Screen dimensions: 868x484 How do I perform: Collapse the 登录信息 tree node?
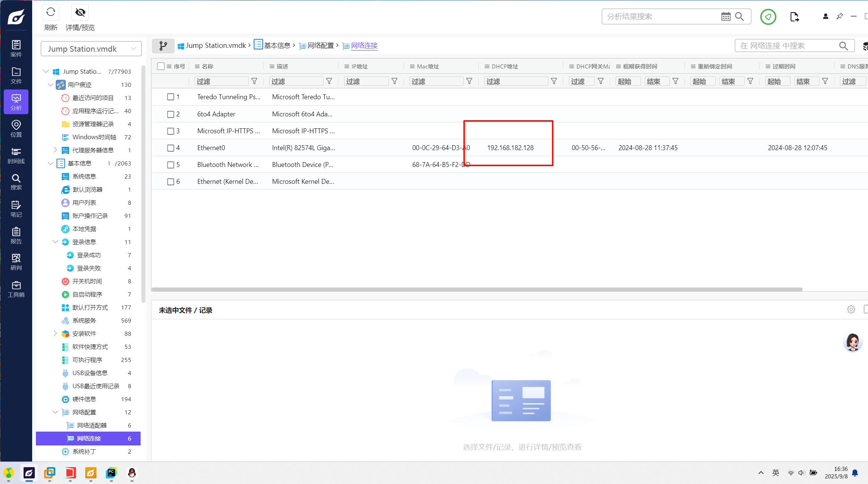[x=55, y=242]
